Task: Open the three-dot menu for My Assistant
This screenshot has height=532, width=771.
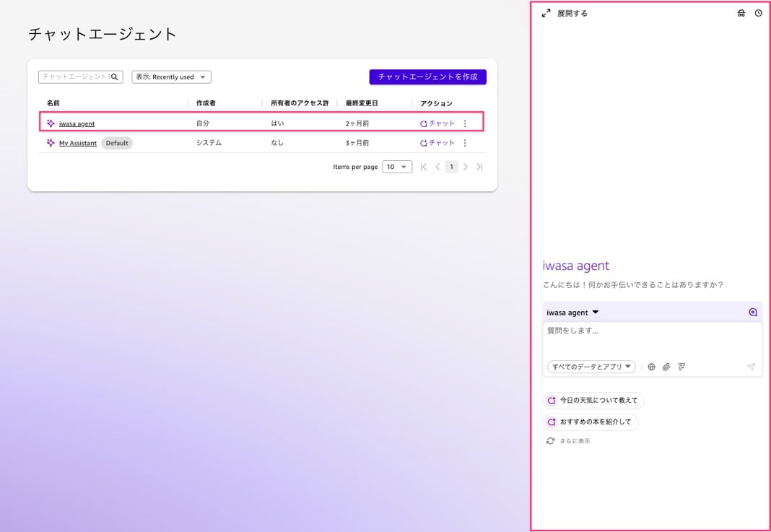Action: 465,143
